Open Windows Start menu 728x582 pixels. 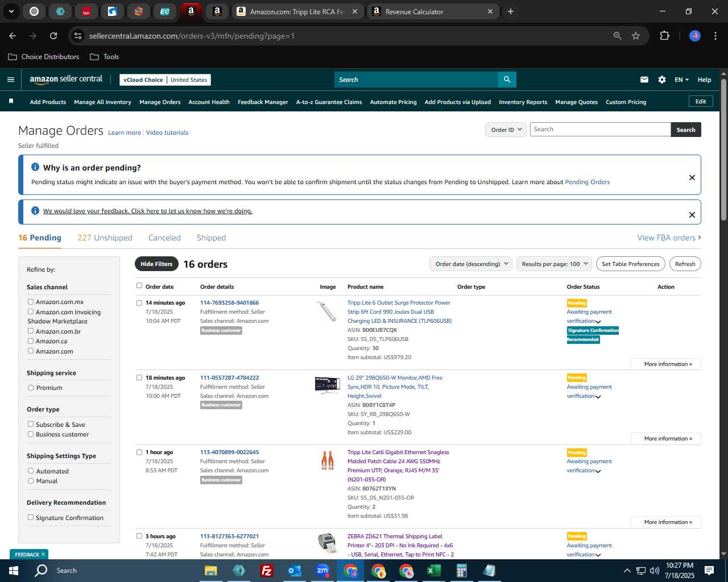click(14, 570)
